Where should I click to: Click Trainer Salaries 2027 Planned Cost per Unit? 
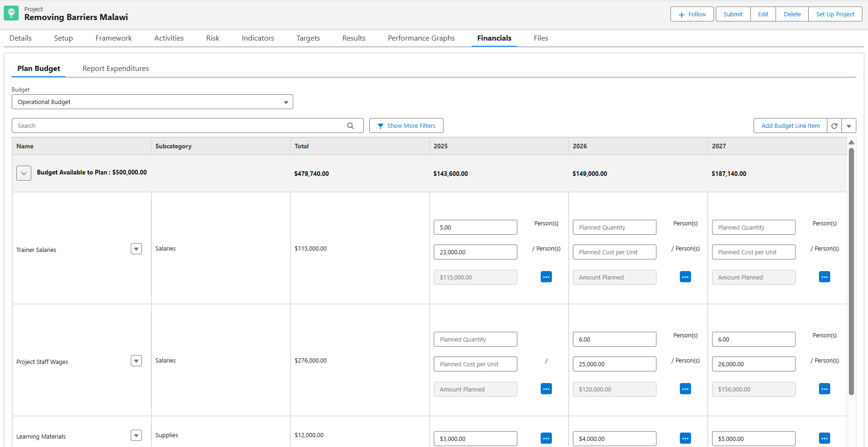[x=754, y=252]
